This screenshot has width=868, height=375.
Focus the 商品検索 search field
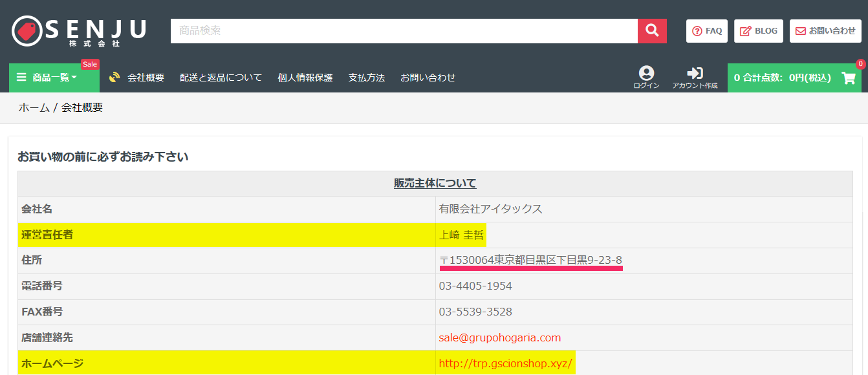[404, 31]
